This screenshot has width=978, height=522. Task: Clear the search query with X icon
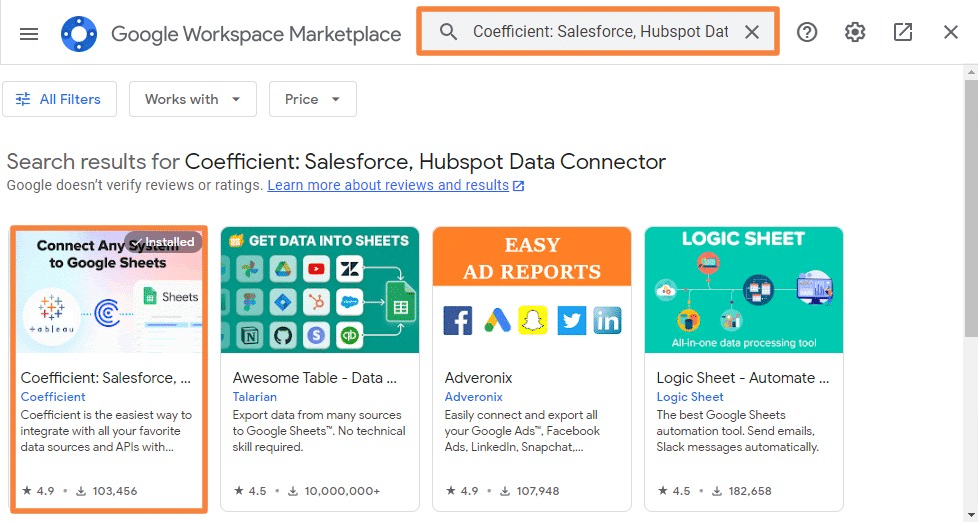pos(752,32)
